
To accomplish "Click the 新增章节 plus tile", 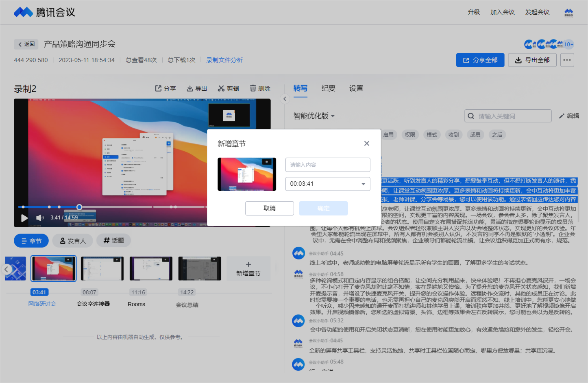I will click(248, 268).
